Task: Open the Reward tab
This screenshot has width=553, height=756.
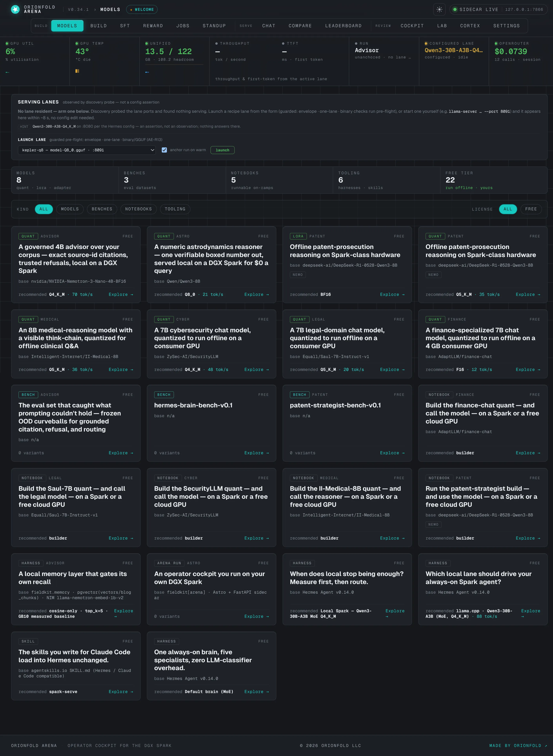Action: [153, 26]
